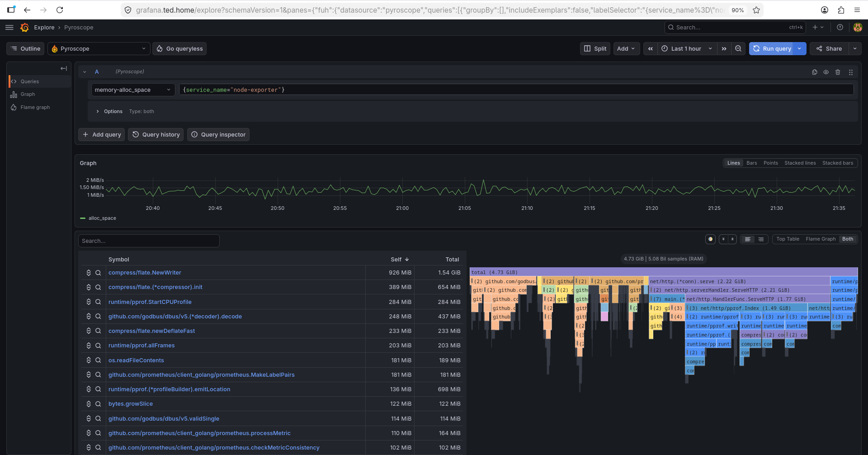
Task: Search icon for bytes.growSlice row
Action: (x=98, y=404)
